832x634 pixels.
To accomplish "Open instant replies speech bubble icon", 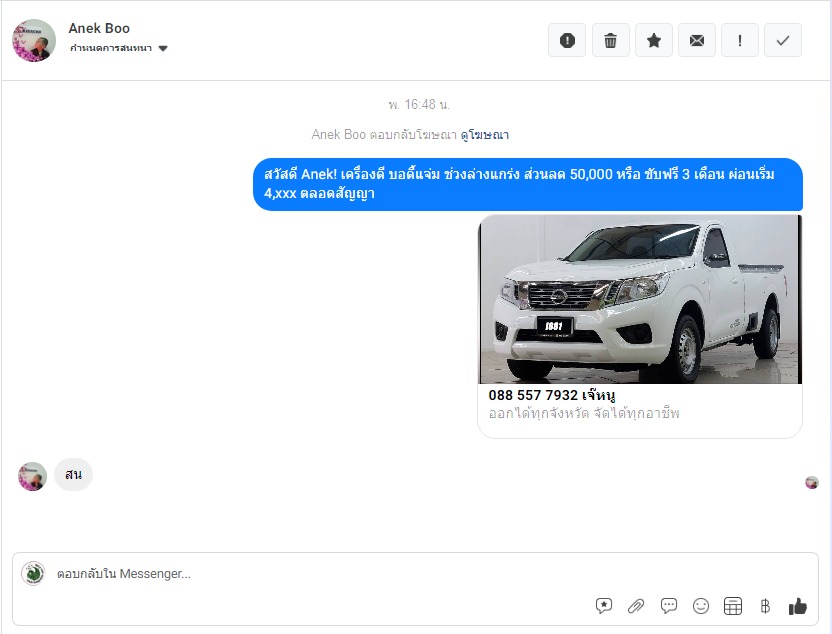I will click(x=669, y=605).
